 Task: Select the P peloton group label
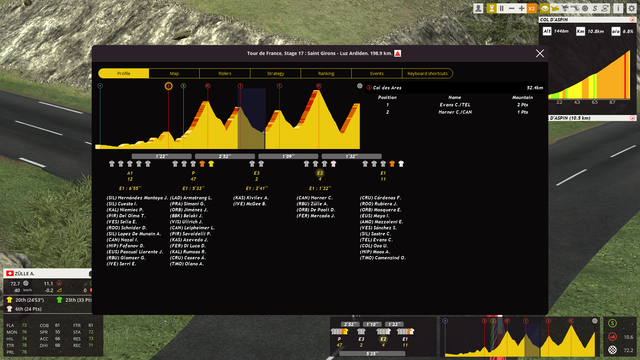193,173
